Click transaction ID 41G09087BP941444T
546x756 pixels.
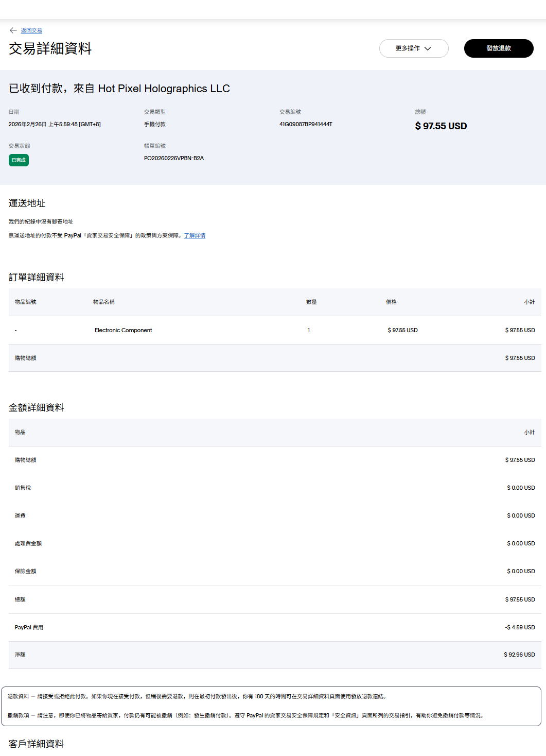pos(306,124)
